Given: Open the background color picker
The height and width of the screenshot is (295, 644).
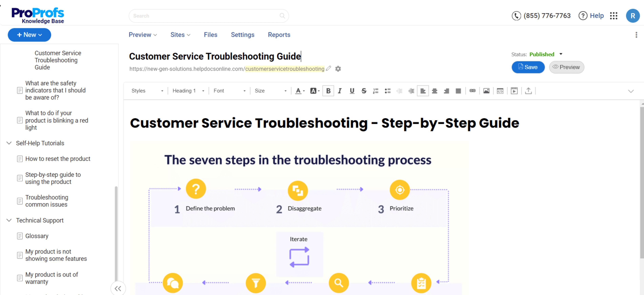Looking at the screenshot, I should (315, 91).
